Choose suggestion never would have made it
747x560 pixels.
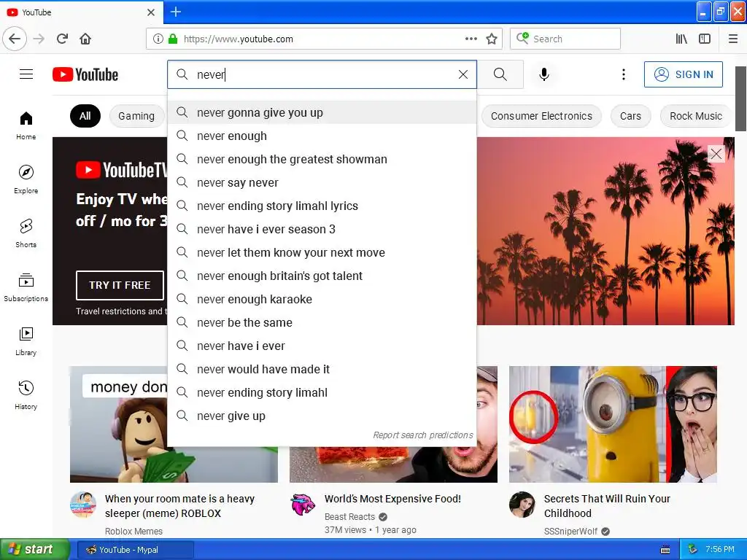coord(322,369)
